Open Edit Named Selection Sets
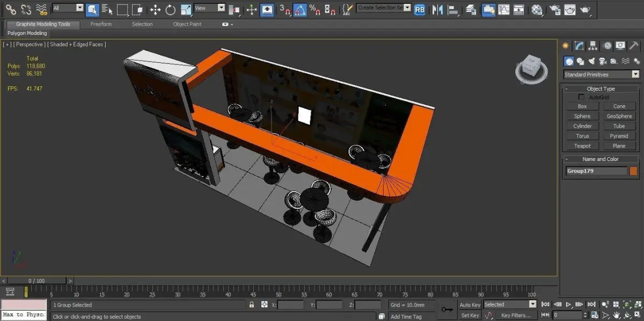The height and width of the screenshot is (321, 644). pos(348,9)
